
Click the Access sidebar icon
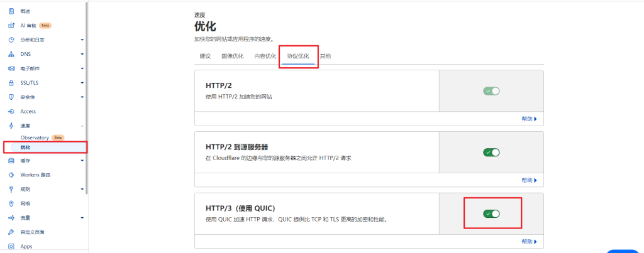click(11, 112)
